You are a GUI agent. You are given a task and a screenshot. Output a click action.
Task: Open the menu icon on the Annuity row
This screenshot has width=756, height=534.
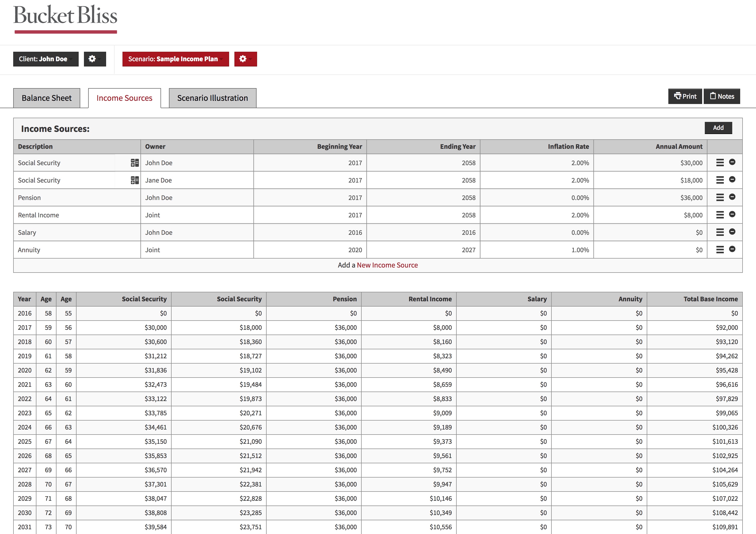click(720, 249)
